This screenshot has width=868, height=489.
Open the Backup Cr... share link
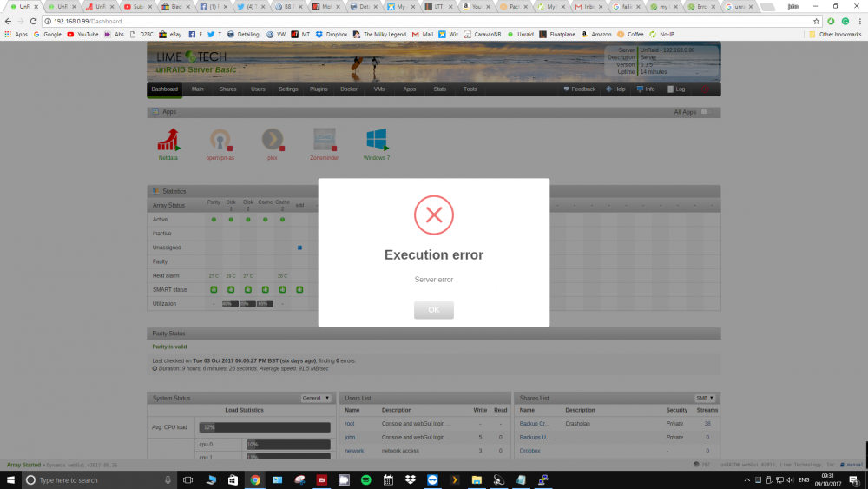coord(534,424)
